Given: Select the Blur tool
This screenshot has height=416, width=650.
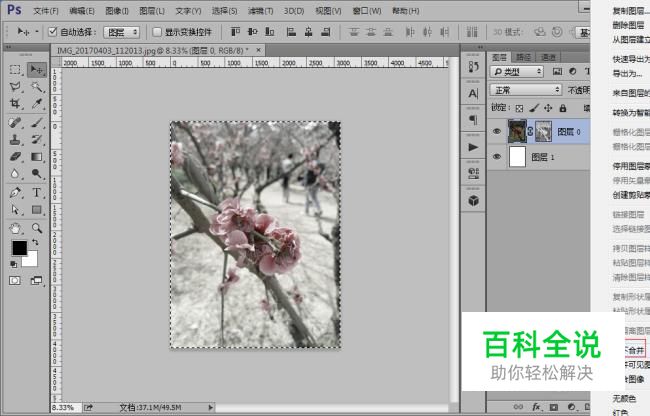Looking at the screenshot, I should point(15,174).
